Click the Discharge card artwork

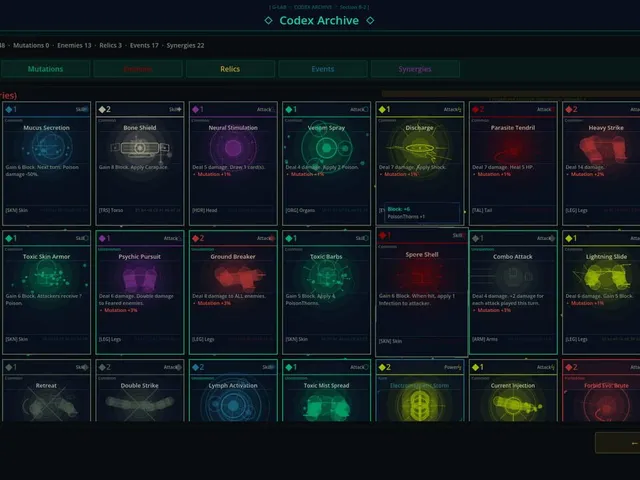coord(420,148)
